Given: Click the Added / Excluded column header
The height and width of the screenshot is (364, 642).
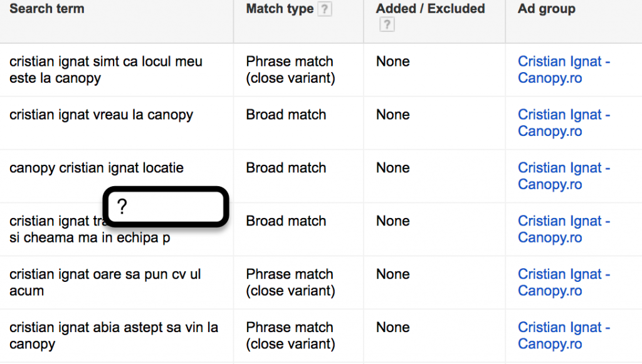Looking at the screenshot, I should 430,9.
